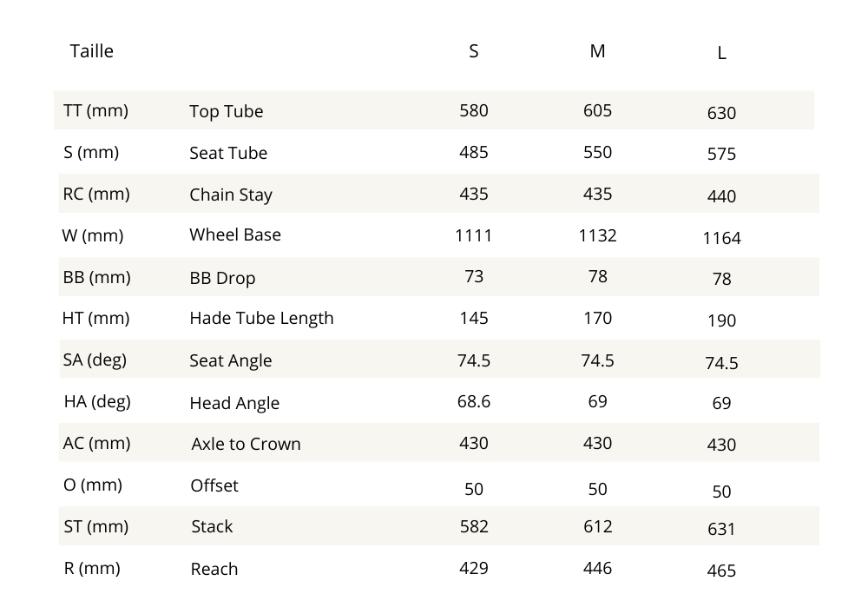Select the Chain Stay value 440
This screenshot has width=868, height=614.
721,196
